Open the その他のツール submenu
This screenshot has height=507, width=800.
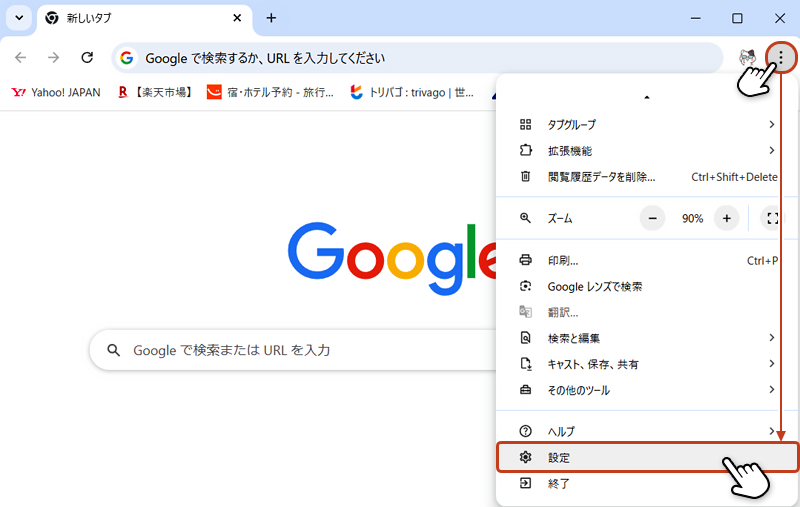pyautogui.click(x=646, y=390)
